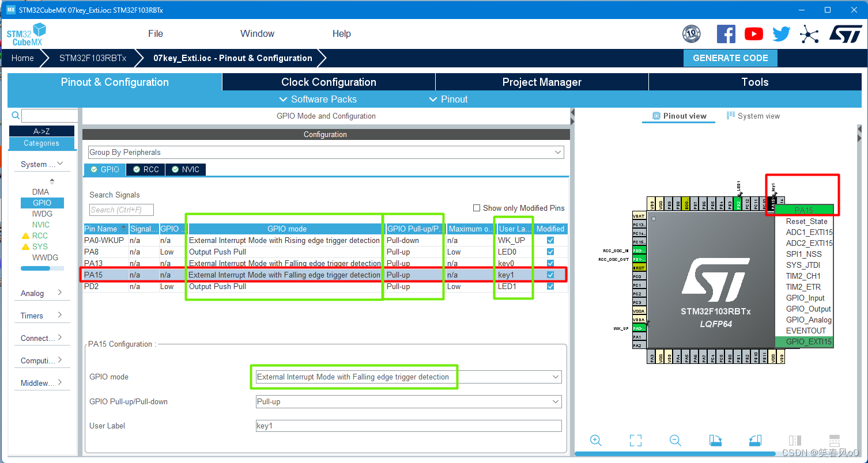Toggle Modified checkbox for PD2 row
This screenshot has height=463, width=868.
click(550, 286)
